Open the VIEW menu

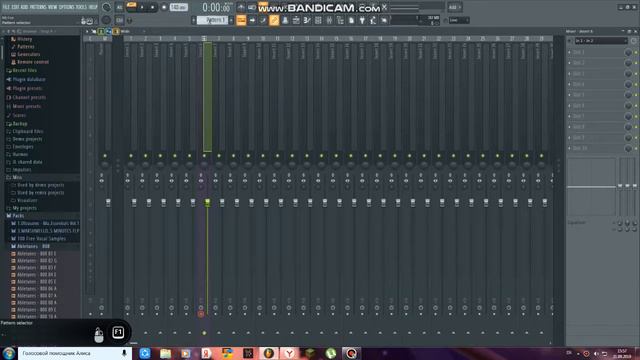pyautogui.click(x=53, y=7)
